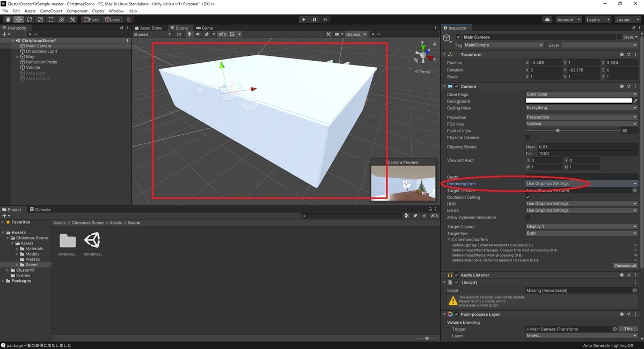Toggle Local handle rotation button

coord(113,19)
